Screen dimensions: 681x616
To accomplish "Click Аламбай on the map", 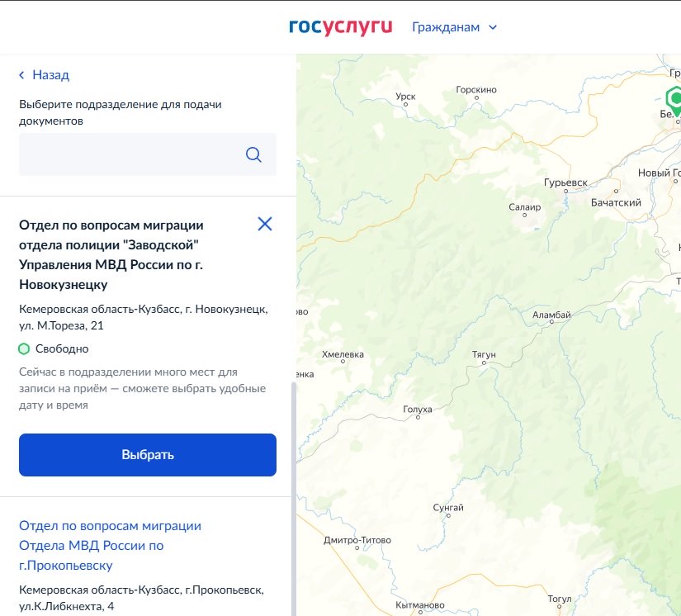I will tap(551, 315).
